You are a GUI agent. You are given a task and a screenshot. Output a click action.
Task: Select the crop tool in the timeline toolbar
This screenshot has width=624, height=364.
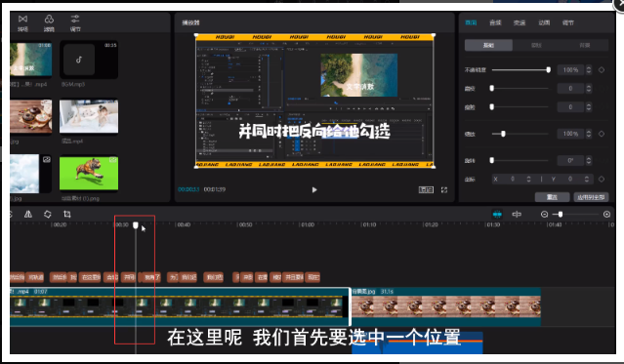(66, 214)
